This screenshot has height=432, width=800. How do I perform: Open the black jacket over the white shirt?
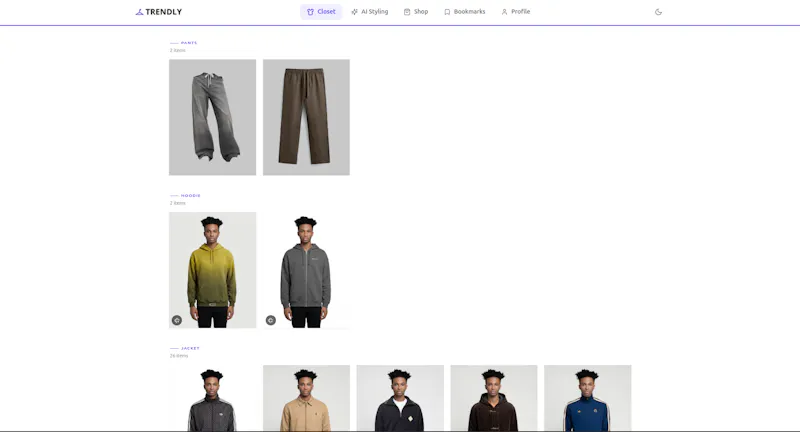click(400, 398)
